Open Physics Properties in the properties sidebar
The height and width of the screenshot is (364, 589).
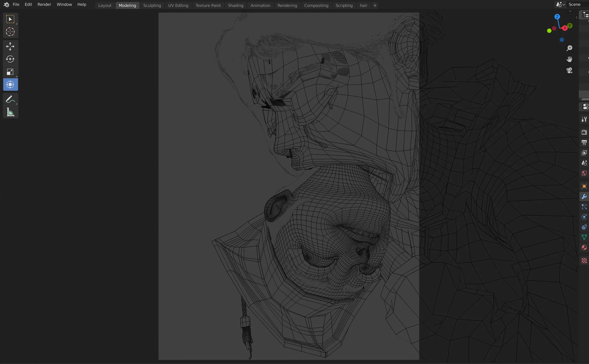coord(584,217)
